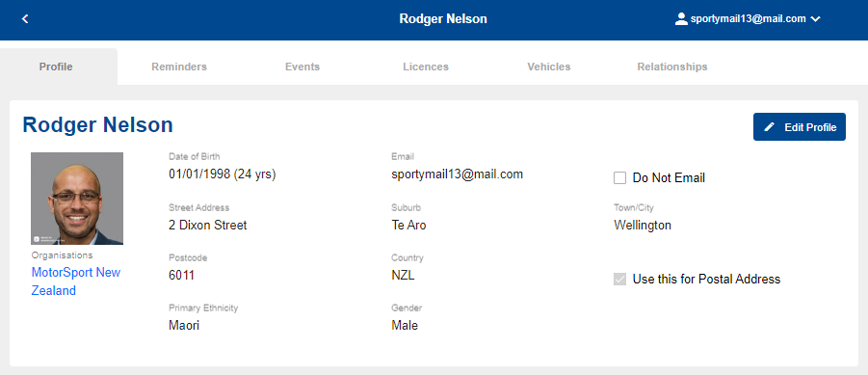
Task: Click the postcode value 6011
Action: coord(181,275)
